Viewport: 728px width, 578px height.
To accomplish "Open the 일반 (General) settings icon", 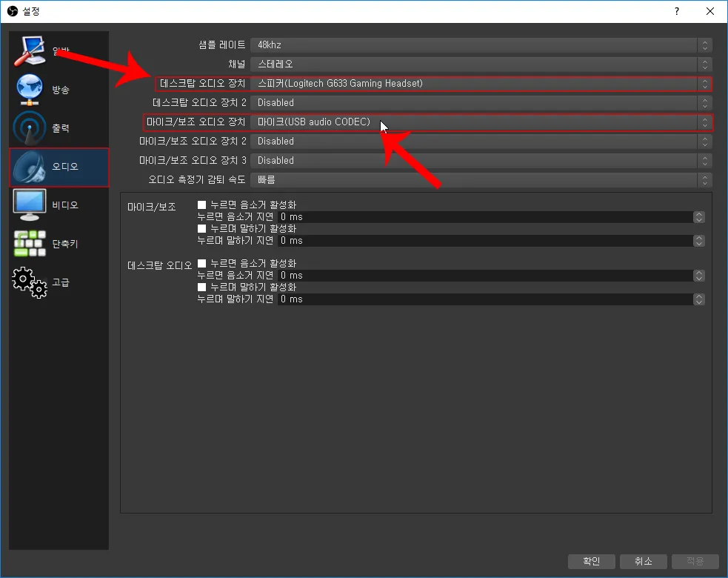I will (x=29, y=50).
